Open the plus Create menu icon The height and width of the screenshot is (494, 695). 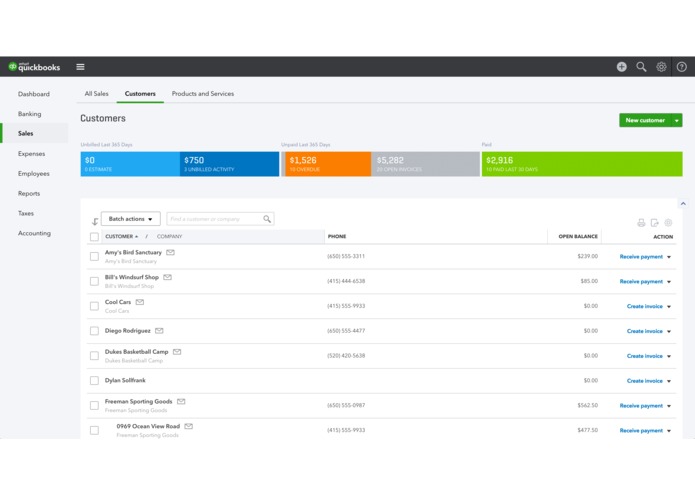coord(621,67)
